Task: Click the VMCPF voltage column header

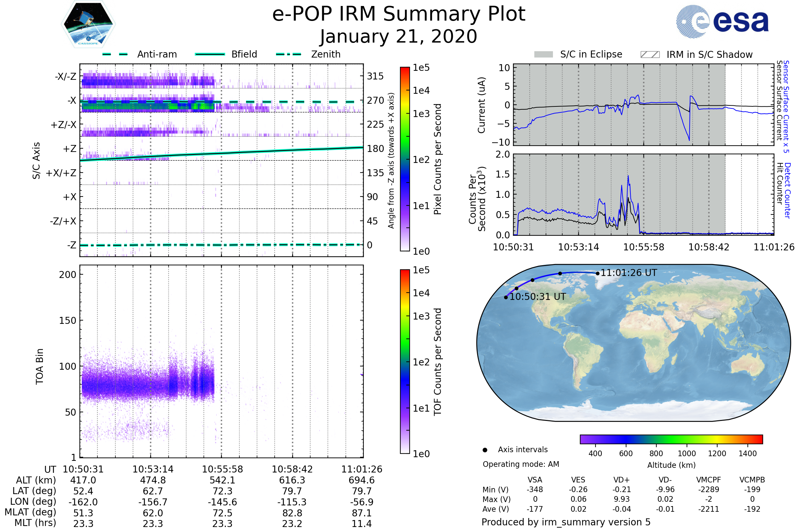Action: [709, 480]
